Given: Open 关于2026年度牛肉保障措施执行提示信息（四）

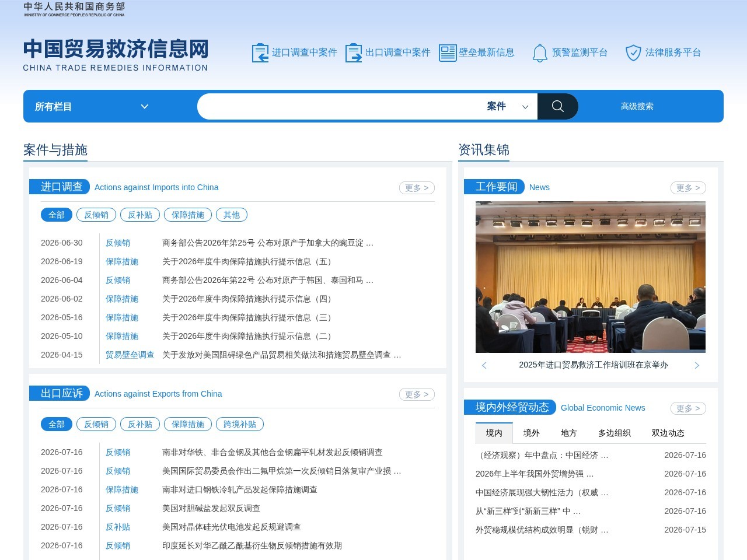Looking at the screenshot, I should tap(249, 299).
